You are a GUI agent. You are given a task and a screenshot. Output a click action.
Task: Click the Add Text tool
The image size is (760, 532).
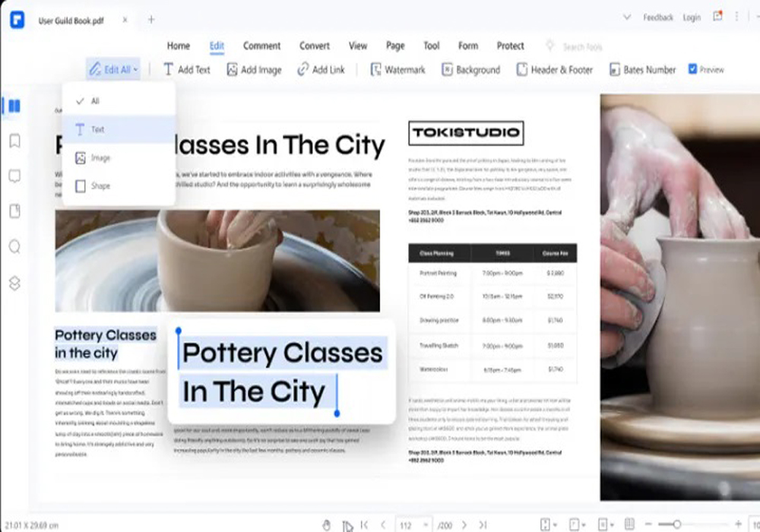[187, 69]
